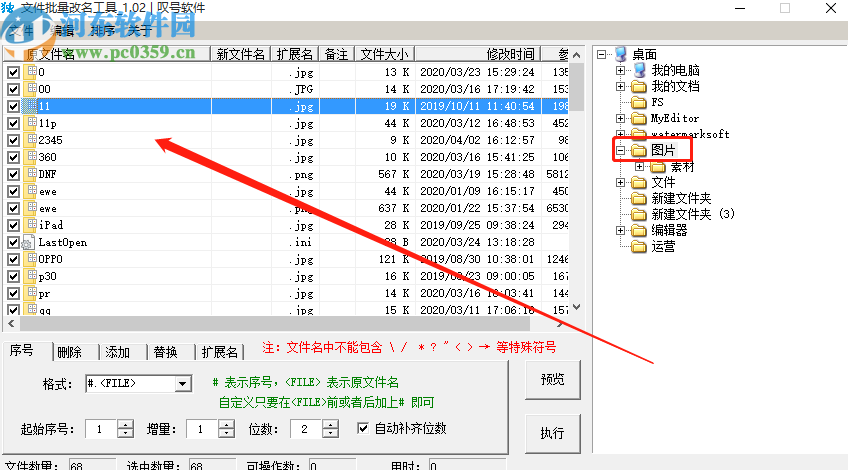Uncheck the checkbox for LastOpen
This screenshot has width=848, height=470.
tap(14, 242)
